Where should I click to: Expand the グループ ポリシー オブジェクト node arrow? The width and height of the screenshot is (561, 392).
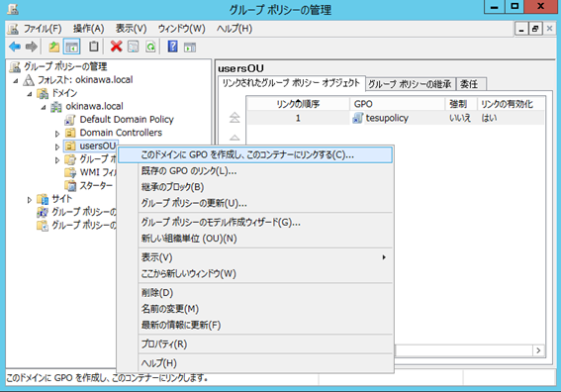click(x=57, y=160)
